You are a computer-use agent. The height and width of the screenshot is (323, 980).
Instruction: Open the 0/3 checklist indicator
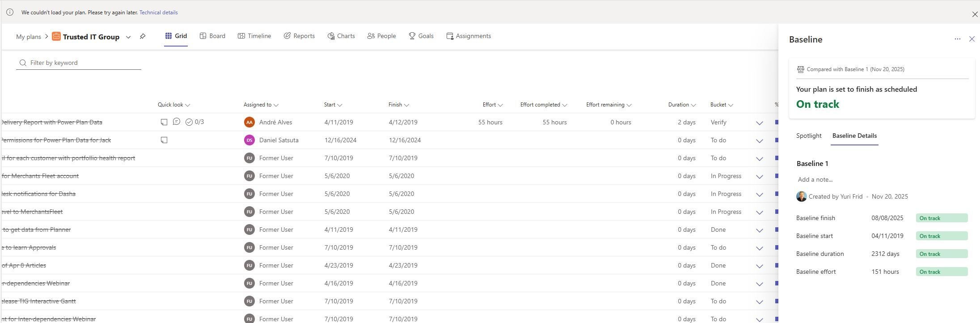tap(195, 122)
